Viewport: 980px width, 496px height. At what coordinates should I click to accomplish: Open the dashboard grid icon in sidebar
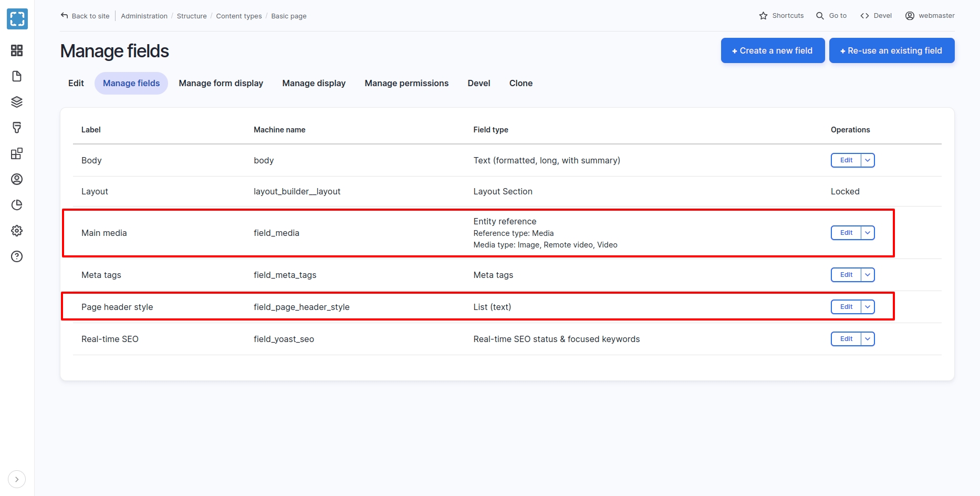pos(17,50)
